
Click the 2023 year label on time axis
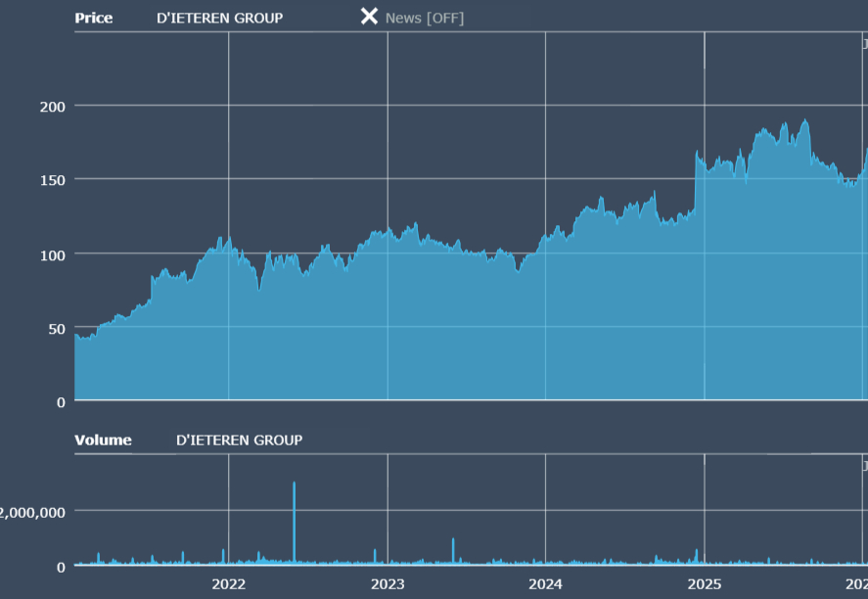(x=387, y=584)
